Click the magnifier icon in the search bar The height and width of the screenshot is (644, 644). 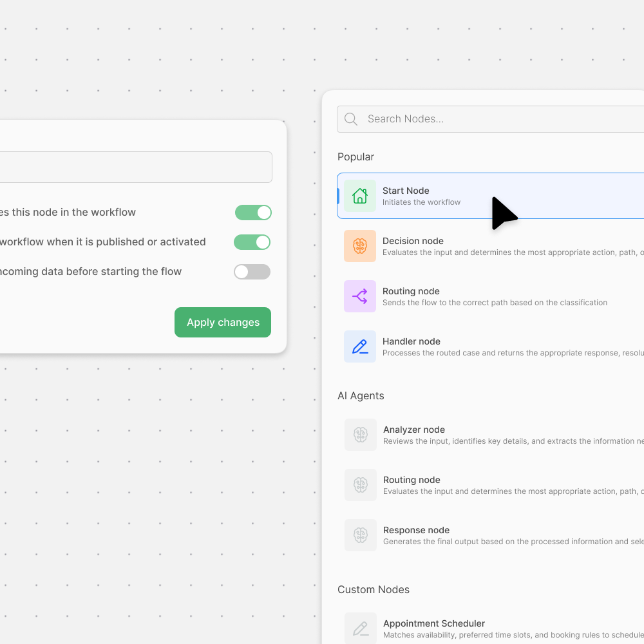(x=351, y=119)
